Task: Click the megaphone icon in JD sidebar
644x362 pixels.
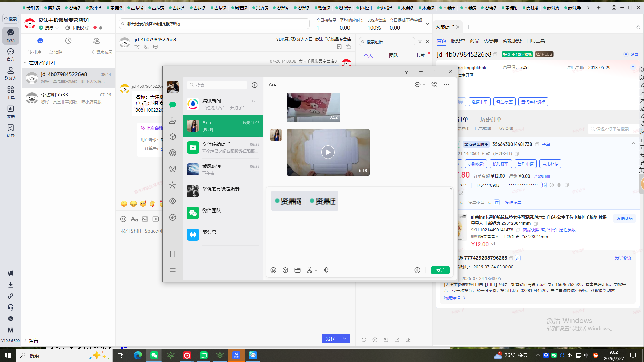Action: [11, 273]
